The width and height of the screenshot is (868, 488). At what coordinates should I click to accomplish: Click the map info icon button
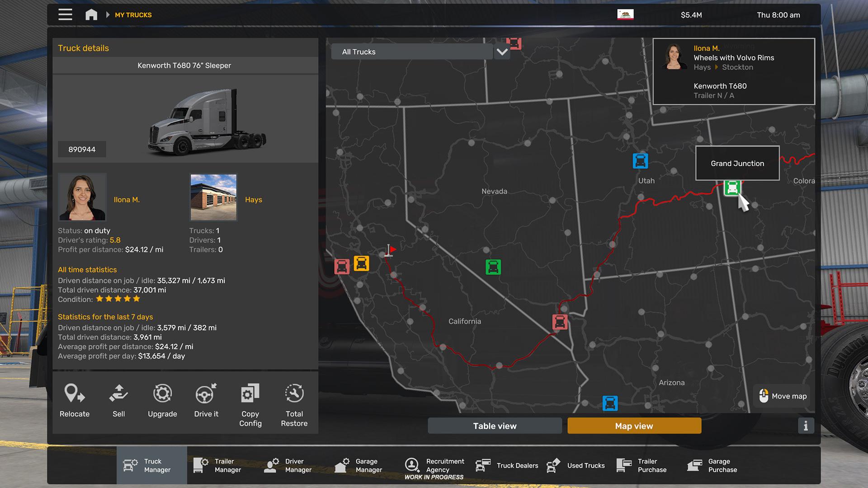[805, 426]
